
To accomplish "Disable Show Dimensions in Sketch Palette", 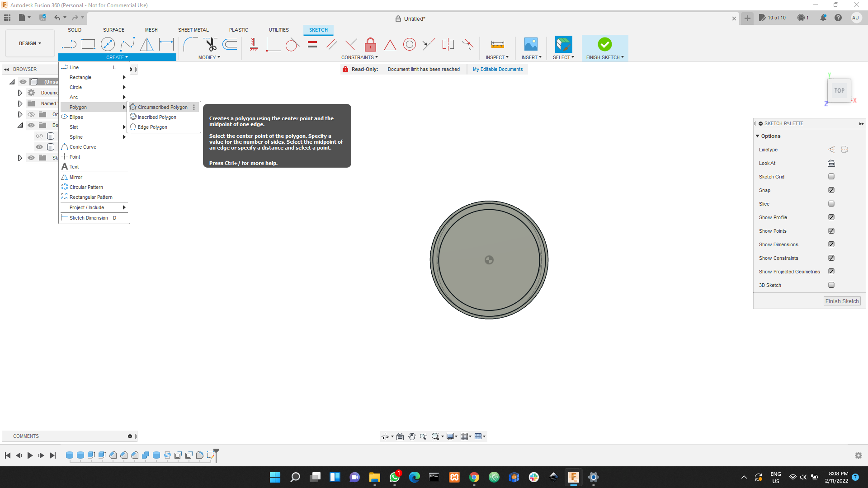I will tap(832, 244).
